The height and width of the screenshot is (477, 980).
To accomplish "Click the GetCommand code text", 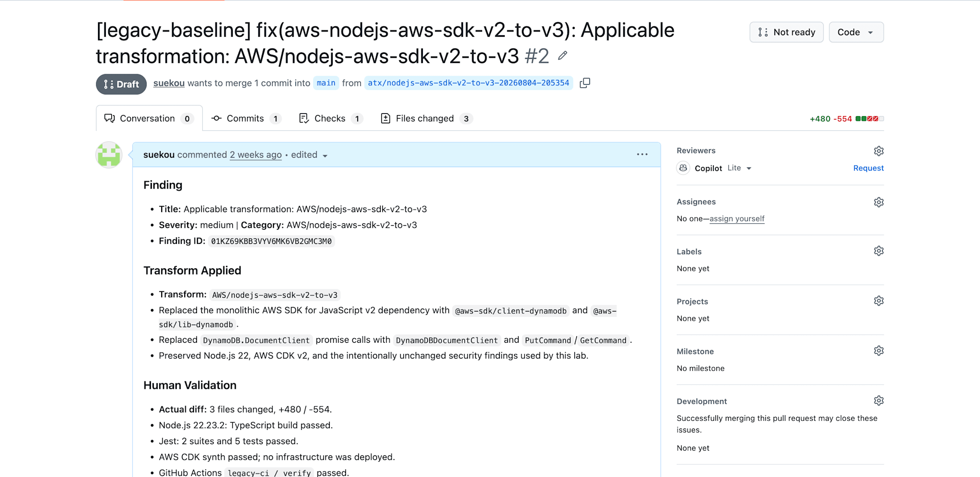I will (603, 340).
